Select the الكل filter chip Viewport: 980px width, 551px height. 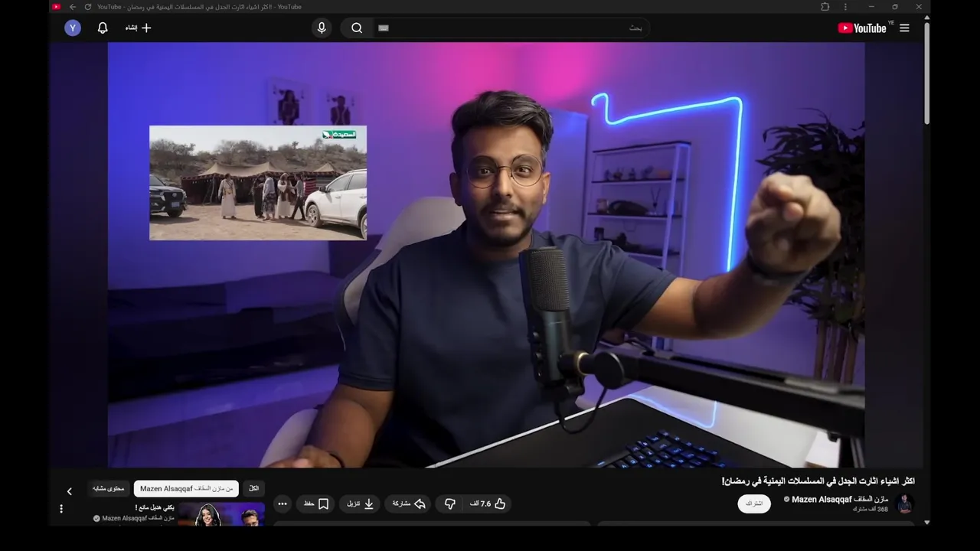pos(254,488)
